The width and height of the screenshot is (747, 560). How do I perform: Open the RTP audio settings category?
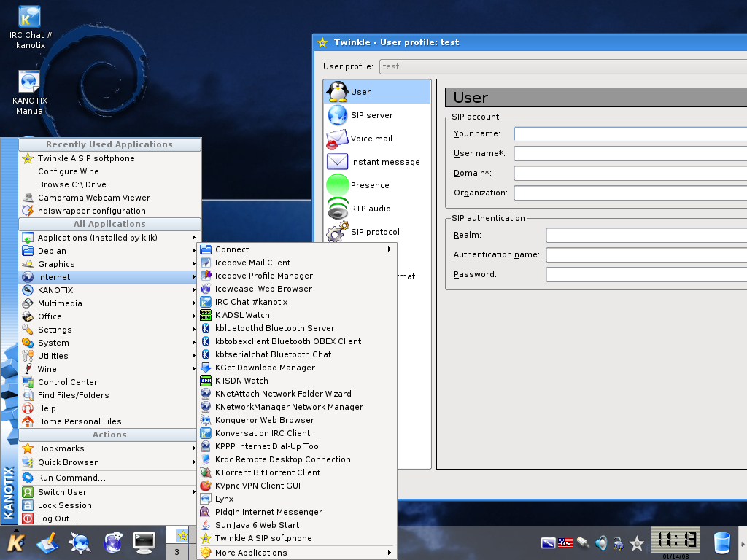click(377, 209)
